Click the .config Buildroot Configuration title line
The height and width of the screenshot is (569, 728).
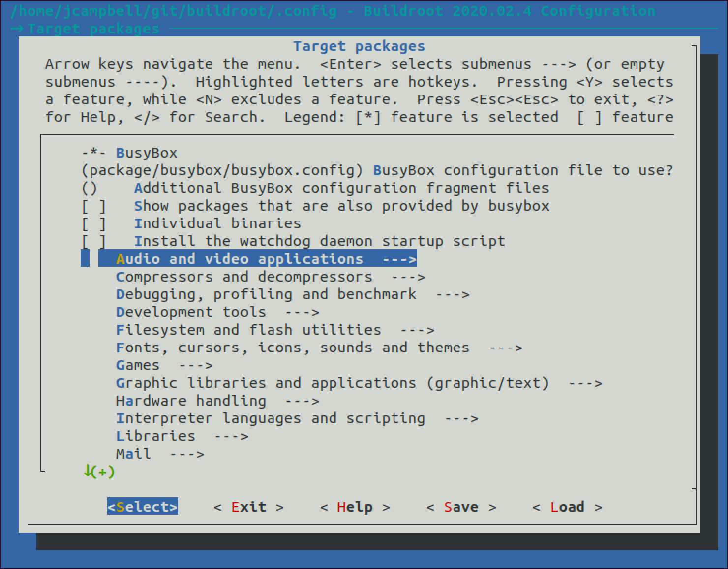tap(333, 11)
